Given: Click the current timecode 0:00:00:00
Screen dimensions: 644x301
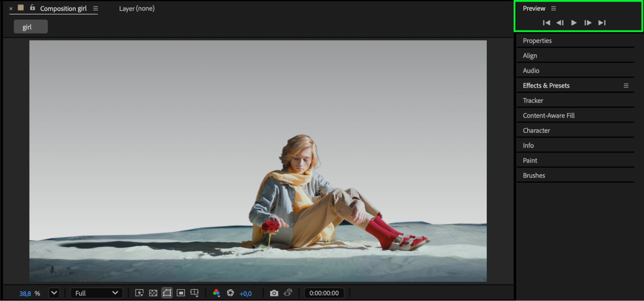Looking at the screenshot, I should (324, 293).
